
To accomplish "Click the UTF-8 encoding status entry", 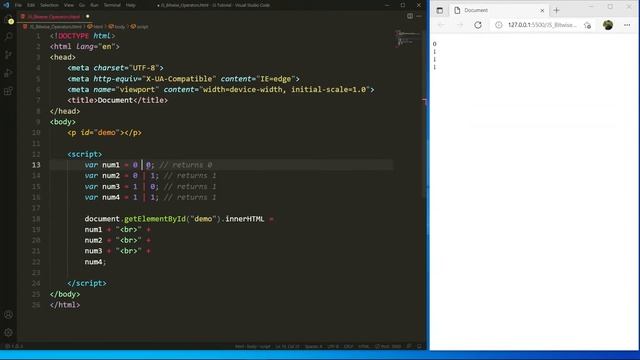I will pyautogui.click(x=333, y=346).
